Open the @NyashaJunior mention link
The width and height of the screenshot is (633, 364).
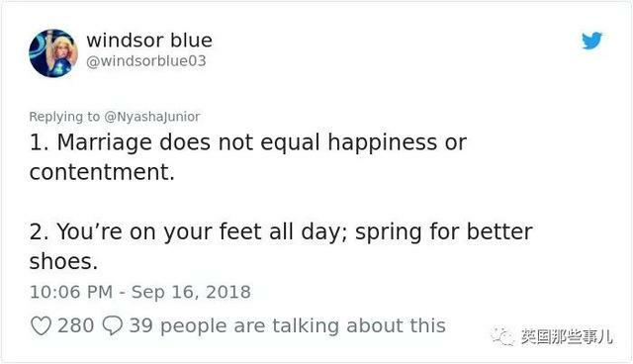[152, 117]
